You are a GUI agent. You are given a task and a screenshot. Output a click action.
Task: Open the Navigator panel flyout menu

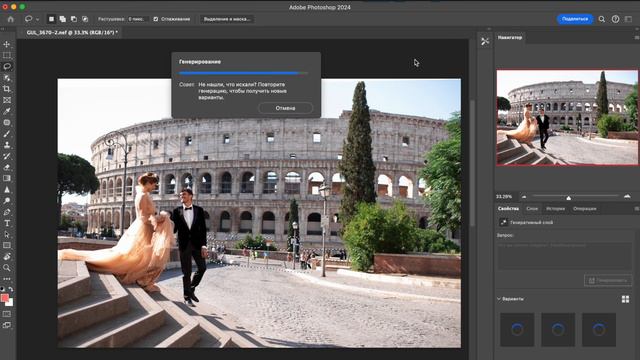click(637, 38)
